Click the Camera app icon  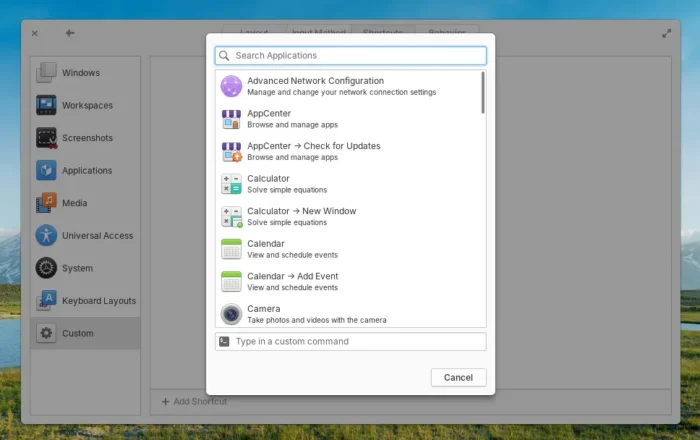click(231, 314)
